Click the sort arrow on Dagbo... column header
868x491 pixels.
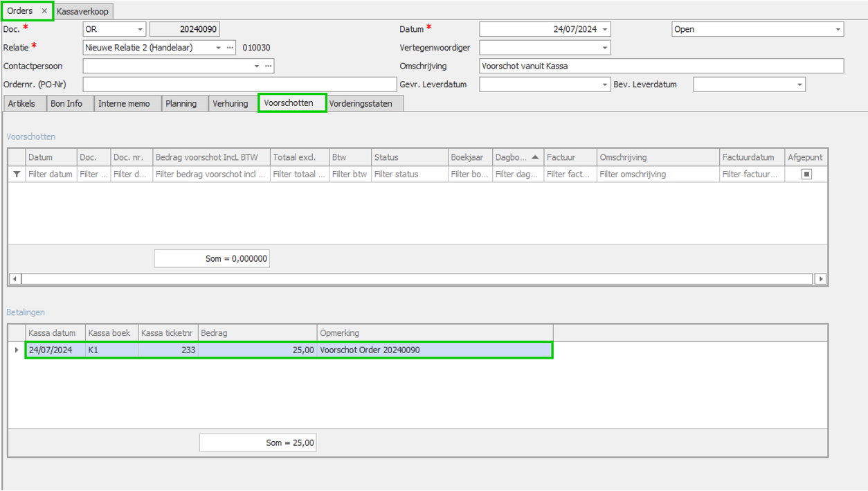coord(536,157)
